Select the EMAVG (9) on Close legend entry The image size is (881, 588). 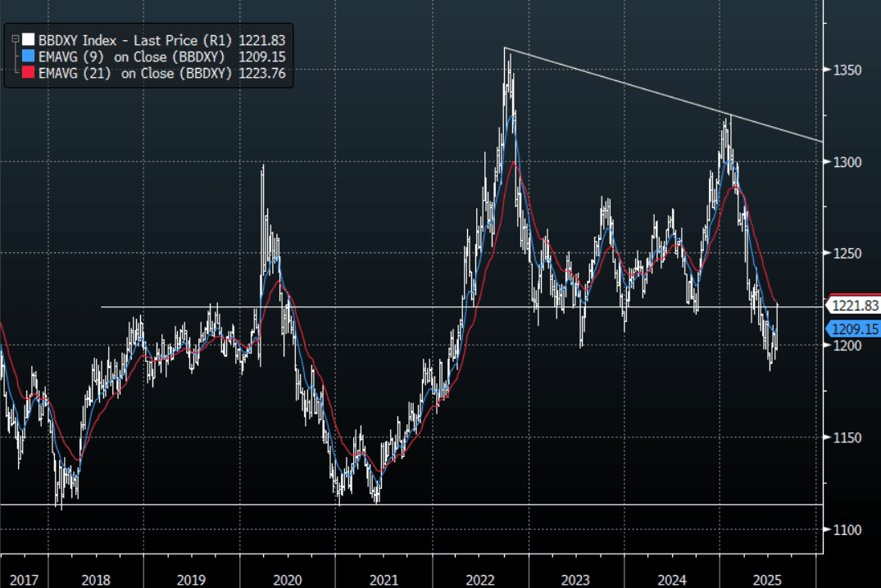pos(135,57)
